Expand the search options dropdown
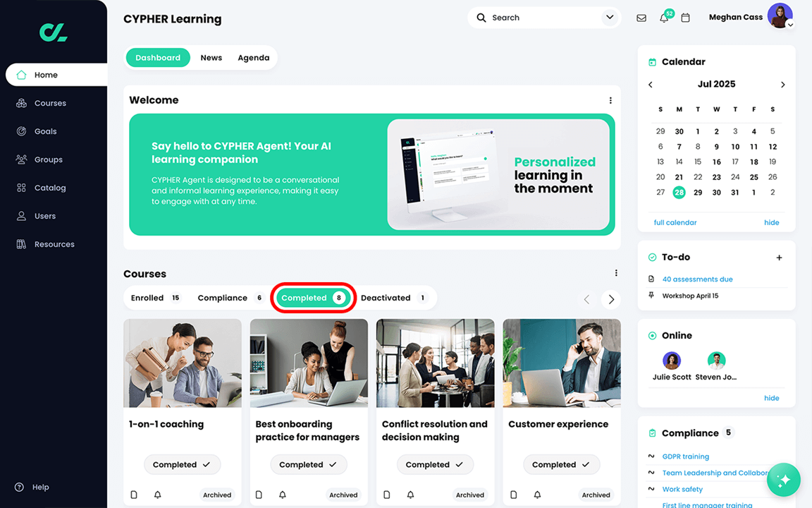Viewport: 812px width, 508px height. pos(609,17)
